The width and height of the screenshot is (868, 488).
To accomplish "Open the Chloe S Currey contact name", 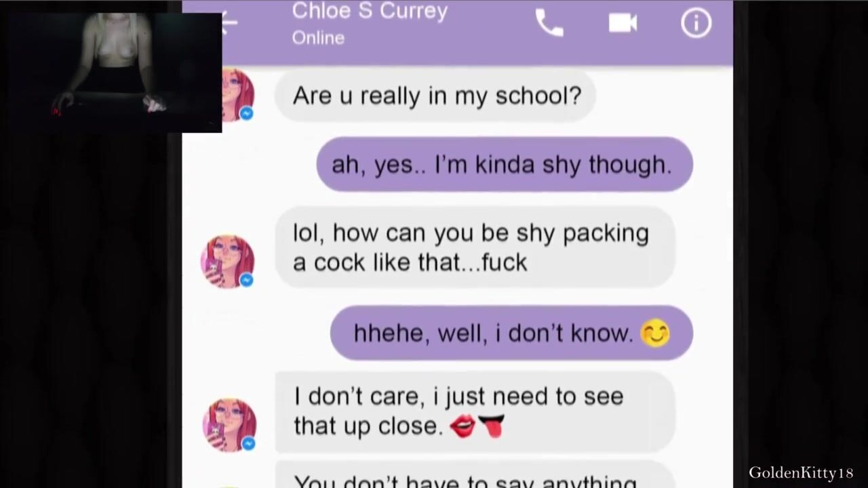I will pos(370,12).
